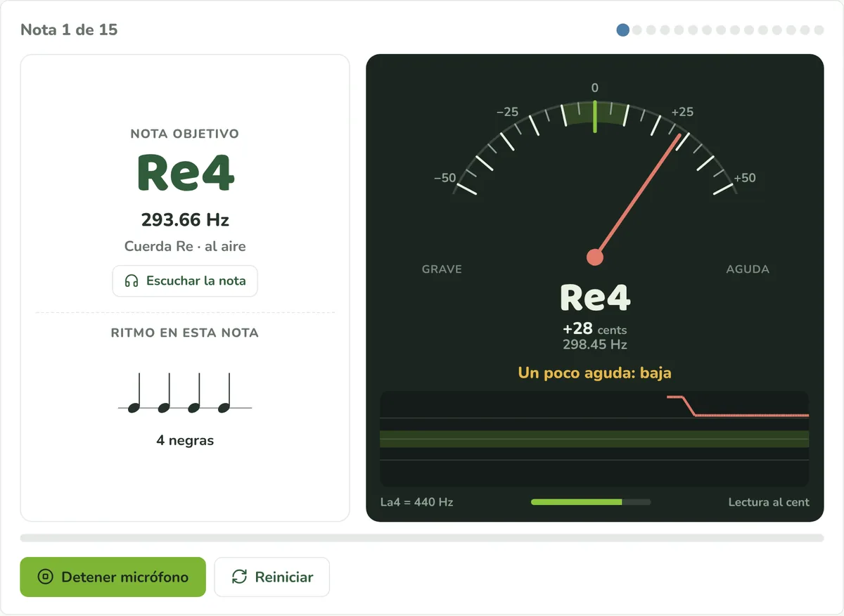
Task: Click the "−25" gauge label
Action: [x=507, y=112]
